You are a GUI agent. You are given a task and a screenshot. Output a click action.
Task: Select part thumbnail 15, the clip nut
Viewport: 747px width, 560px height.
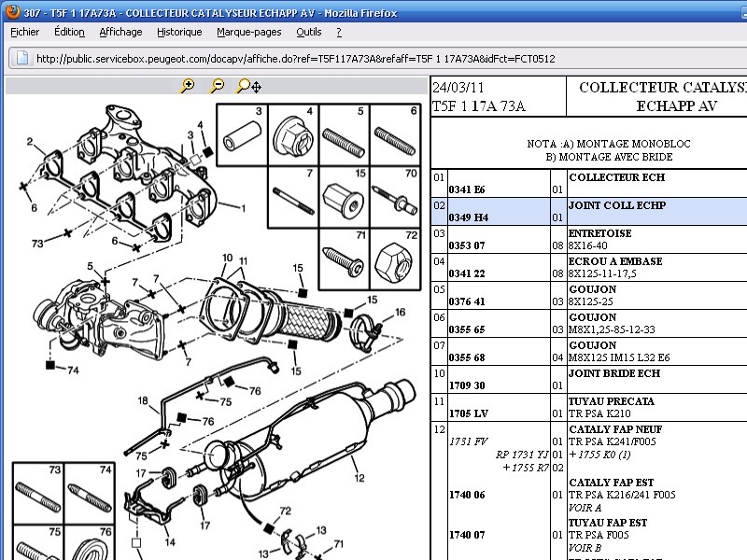coord(345,197)
